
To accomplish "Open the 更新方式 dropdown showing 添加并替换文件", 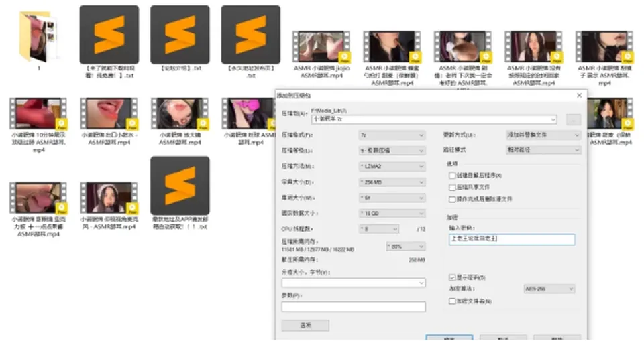I will pyautogui.click(x=543, y=135).
